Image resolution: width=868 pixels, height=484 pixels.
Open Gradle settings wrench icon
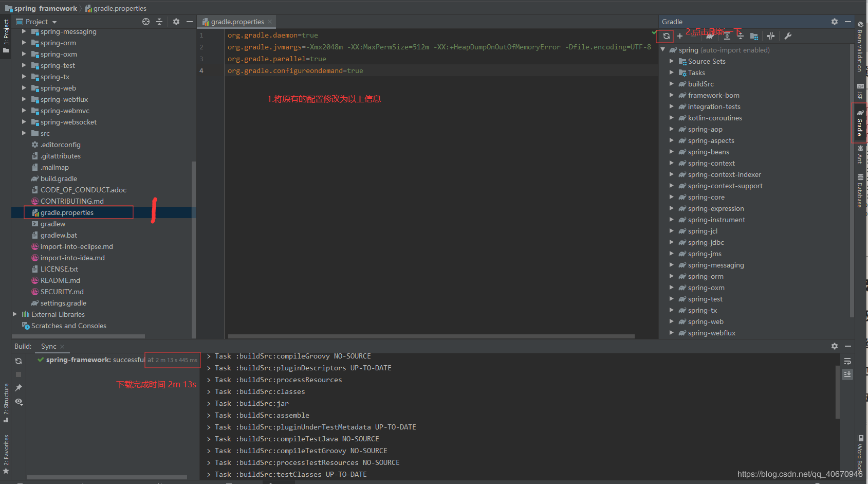[x=788, y=36]
